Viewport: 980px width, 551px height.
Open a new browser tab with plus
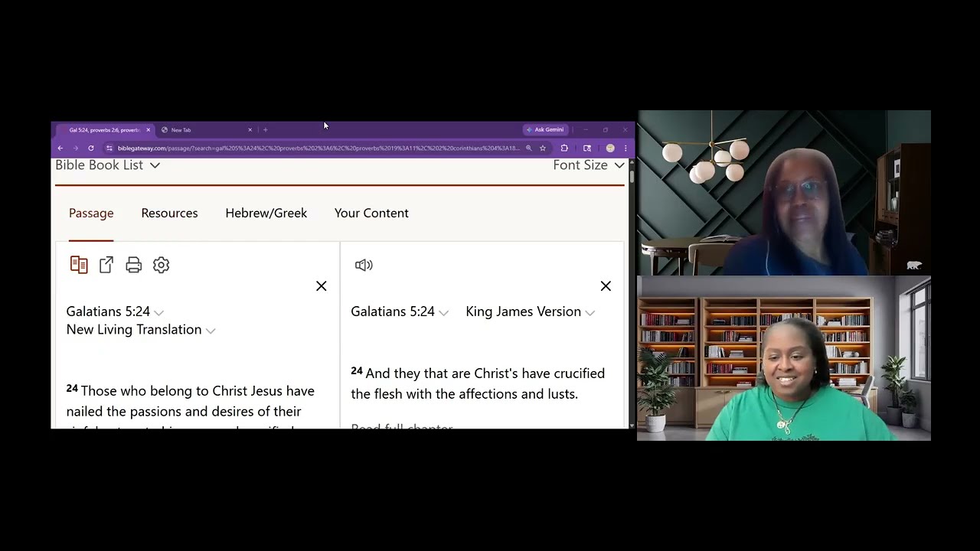tap(266, 130)
